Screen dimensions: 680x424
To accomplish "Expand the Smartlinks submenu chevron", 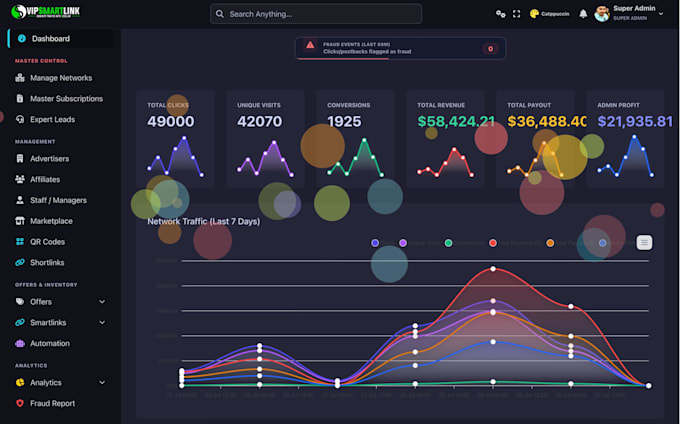I will pyautogui.click(x=102, y=322).
